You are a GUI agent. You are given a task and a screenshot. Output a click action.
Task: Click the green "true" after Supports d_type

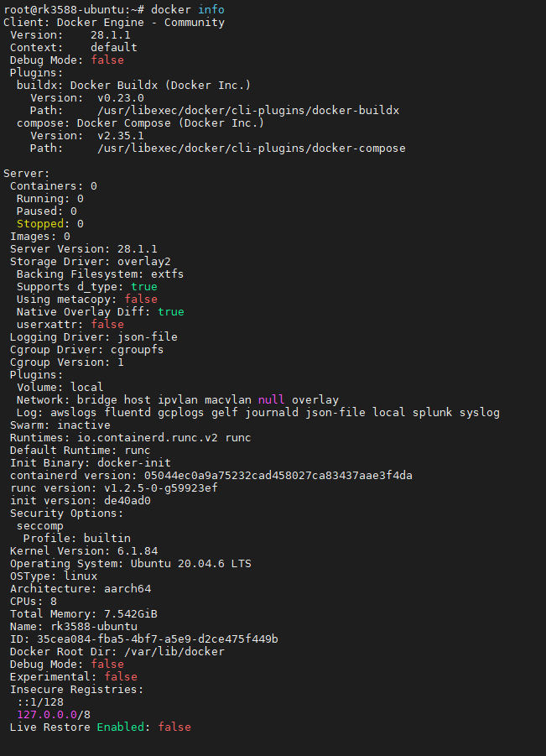coord(143,286)
